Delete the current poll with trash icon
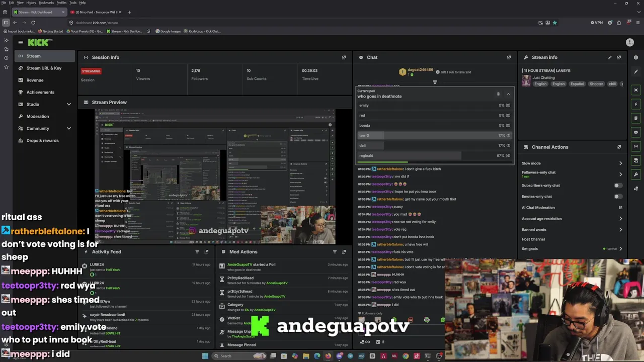644x362 pixels. point(498,94)
